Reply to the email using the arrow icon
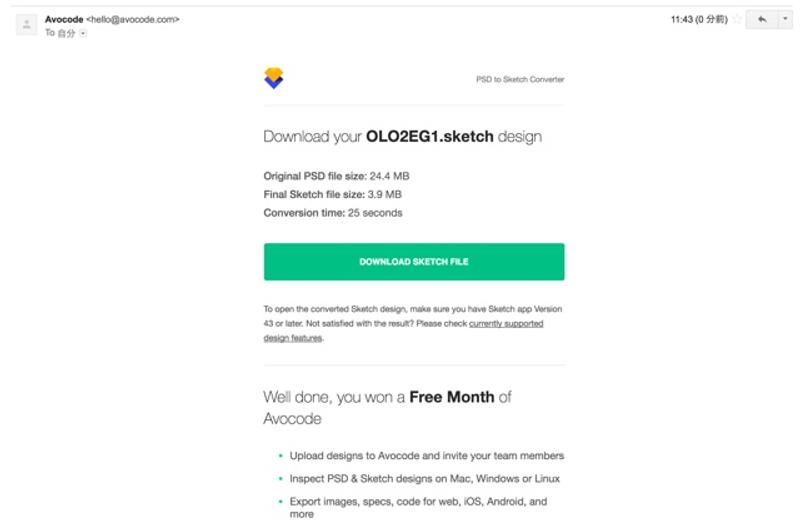 click(761, 20)
